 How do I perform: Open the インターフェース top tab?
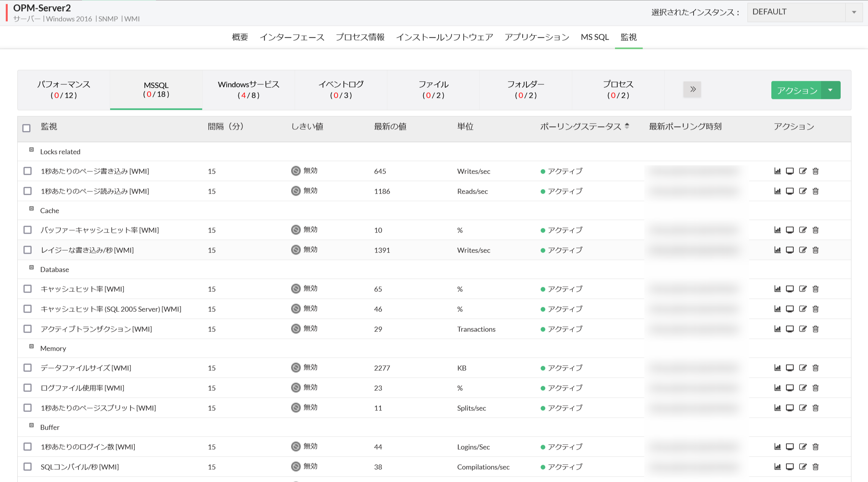point(292,37)
